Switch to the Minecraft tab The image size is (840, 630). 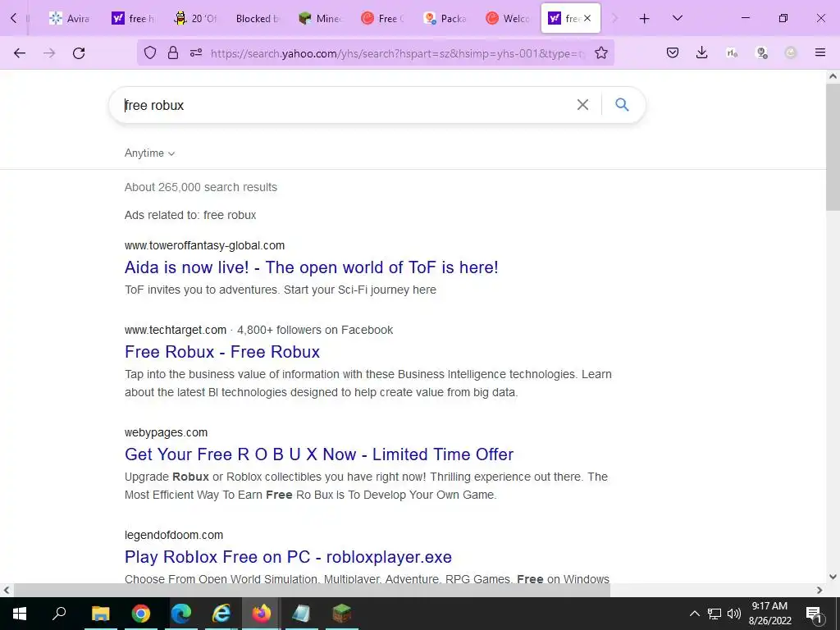321,19
